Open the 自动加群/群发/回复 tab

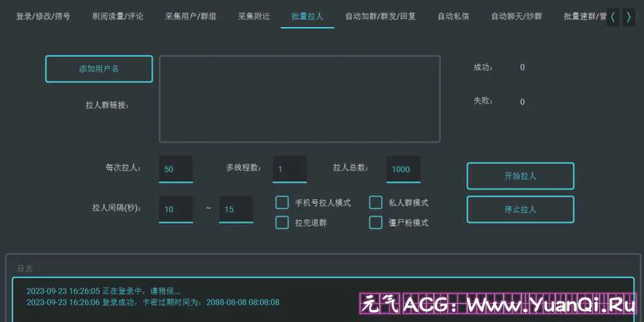tap(380, 17)
